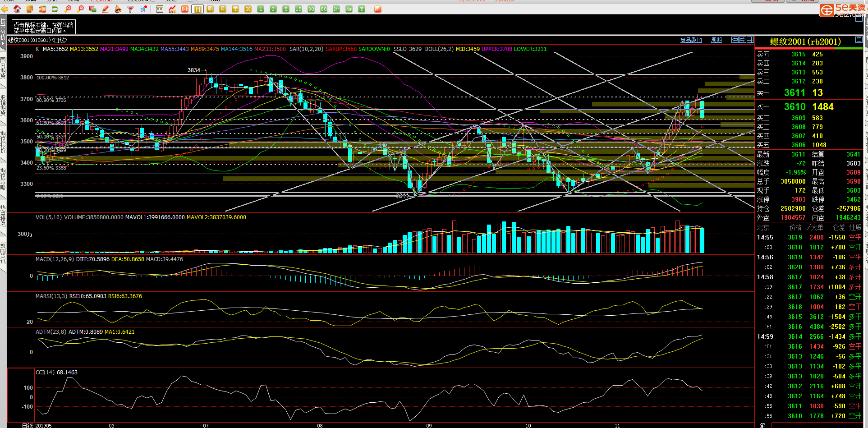
Task: Open the home page icon
Action: click(x=17, y=9)
